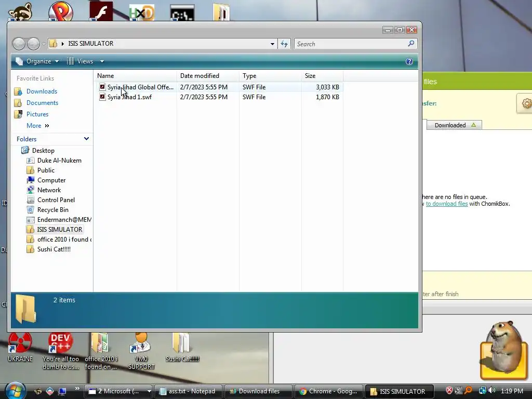Expand More favorite links
532x399 pixels.
point(37,126)
